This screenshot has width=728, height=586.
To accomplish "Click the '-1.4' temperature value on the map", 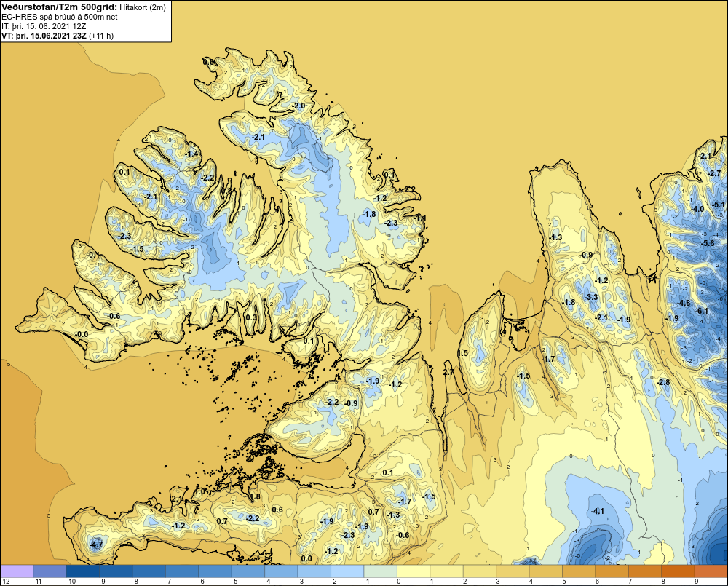I will (192, 154).
